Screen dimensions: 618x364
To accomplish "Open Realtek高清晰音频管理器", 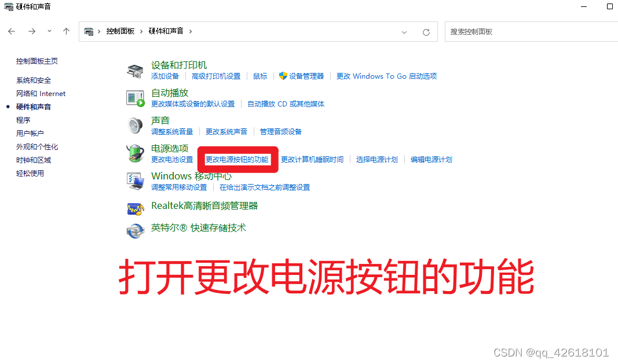I will 204,205.
